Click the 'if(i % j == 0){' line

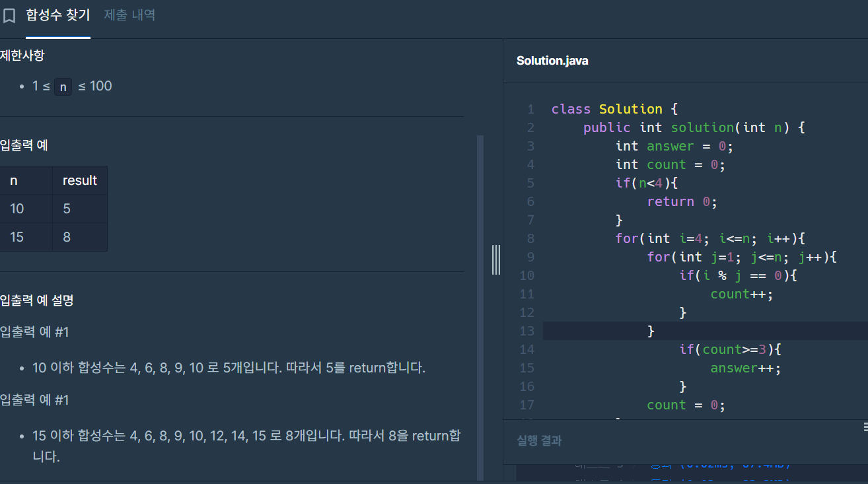pyautogui.click(x=738, y=275)
